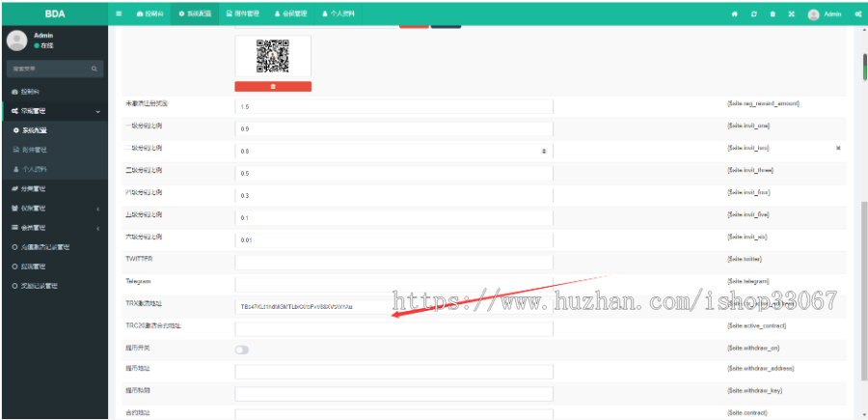Switch to the 附件管理 top tab
The height and width of the screenshot is (420, 868).
[x=243, y=14]
